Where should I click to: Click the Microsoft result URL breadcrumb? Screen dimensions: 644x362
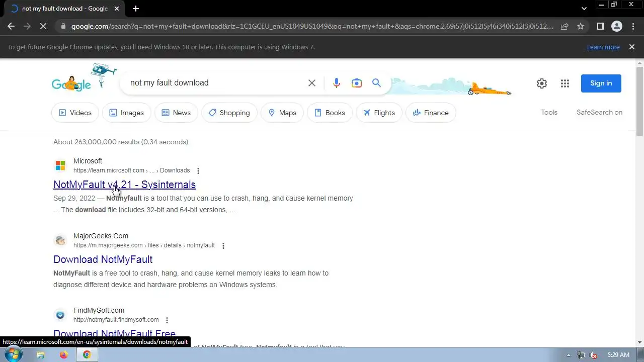[x=132, y=170]
